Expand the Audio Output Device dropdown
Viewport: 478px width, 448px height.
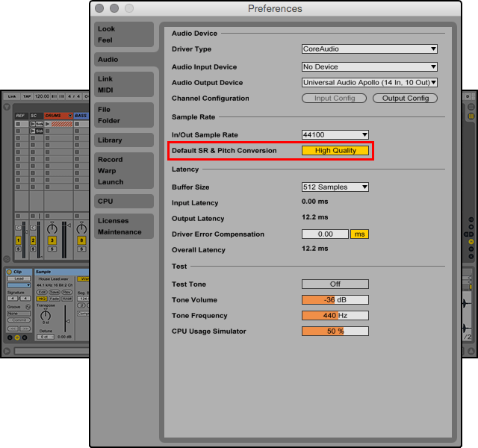click(369, 83)
